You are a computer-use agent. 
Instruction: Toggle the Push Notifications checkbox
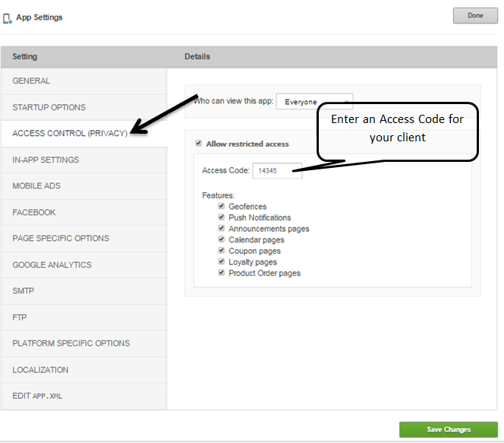(221, 217)
